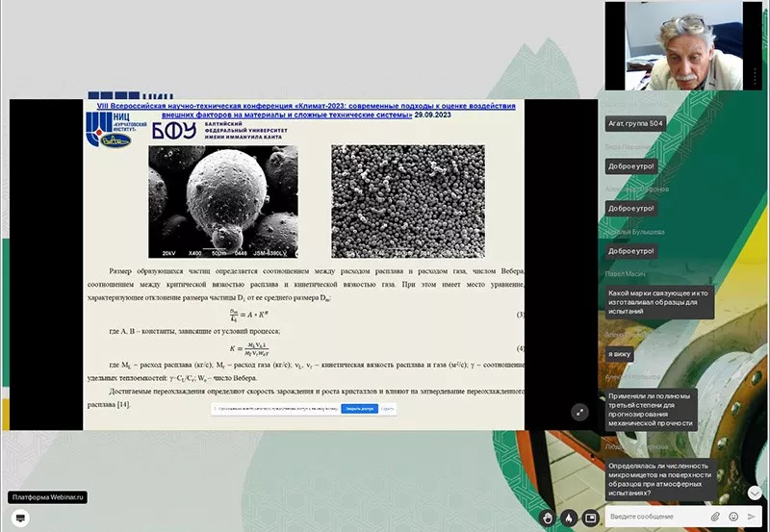This screenshot has height=532, width=770.
Task: Click the raise hand icon
Action: point(548,518)
